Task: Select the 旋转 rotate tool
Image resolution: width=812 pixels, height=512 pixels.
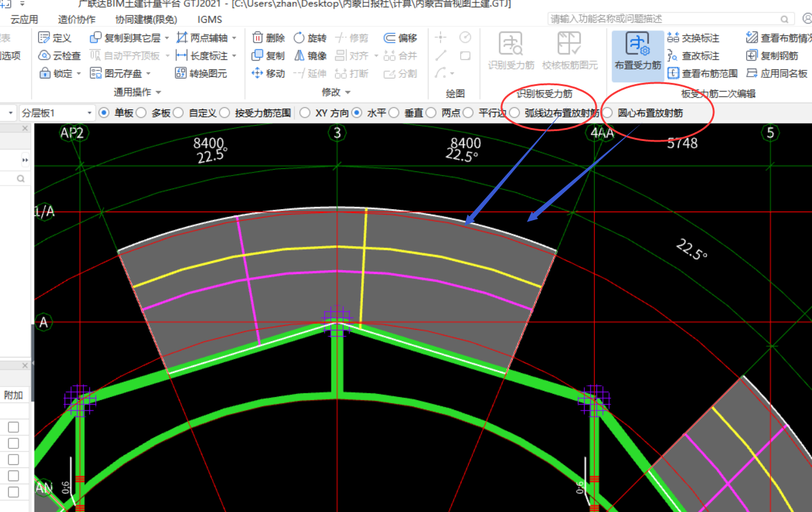Action: point(310,38)
